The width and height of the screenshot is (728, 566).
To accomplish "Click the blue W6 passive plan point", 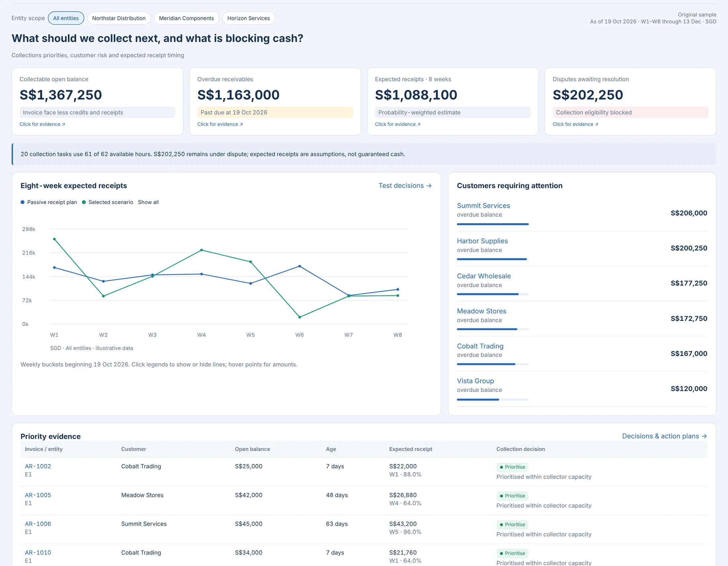I will [299, 266].
